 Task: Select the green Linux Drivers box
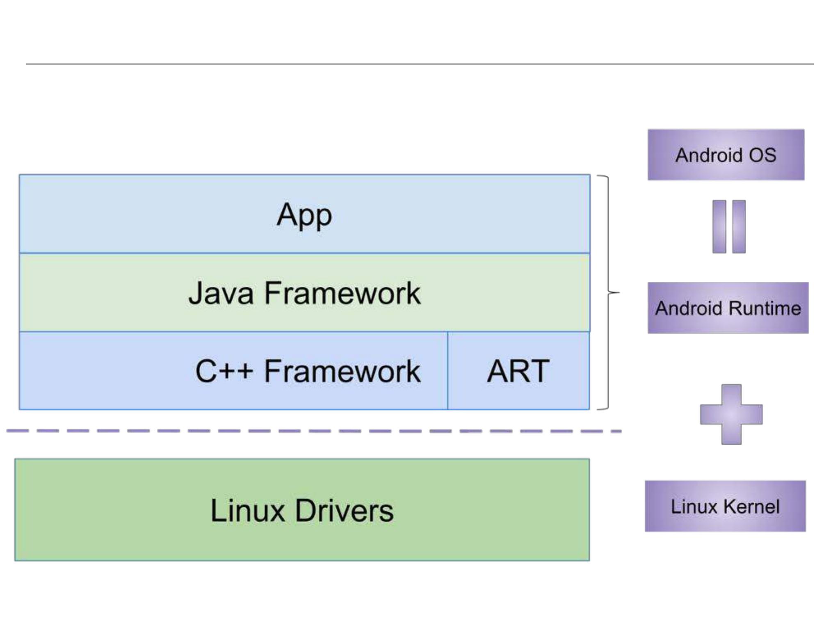pos(302,510)
